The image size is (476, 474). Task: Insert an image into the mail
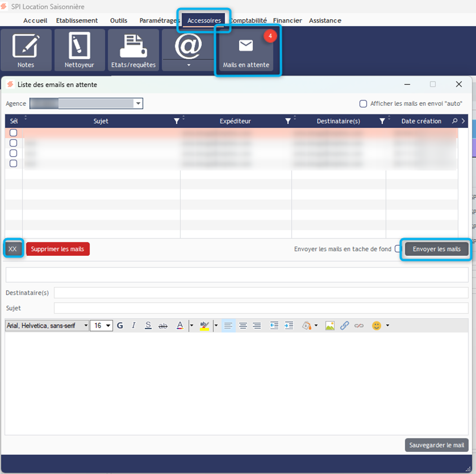[330, 325]
